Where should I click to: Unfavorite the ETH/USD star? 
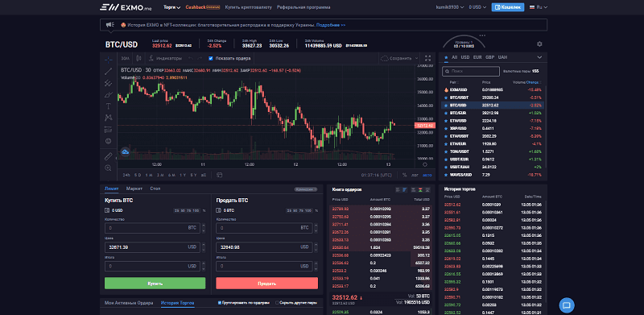click(446, 121)
